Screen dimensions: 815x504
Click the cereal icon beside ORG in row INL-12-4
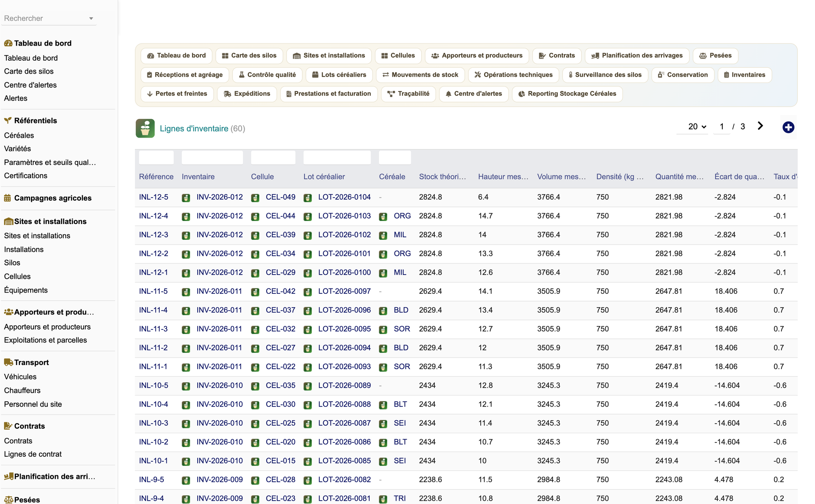pos(383,216)
